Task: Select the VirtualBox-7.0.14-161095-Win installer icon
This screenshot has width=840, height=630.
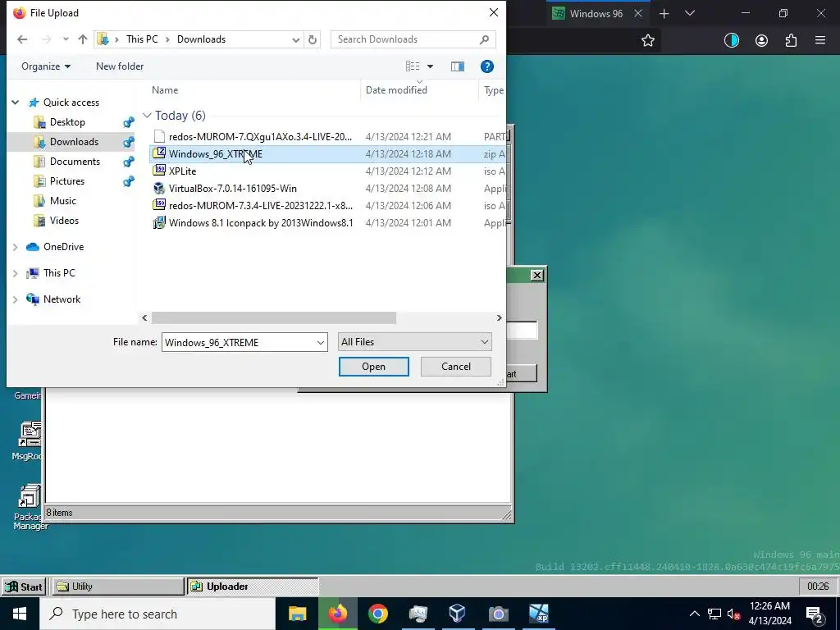Action: tap(159, 188)
